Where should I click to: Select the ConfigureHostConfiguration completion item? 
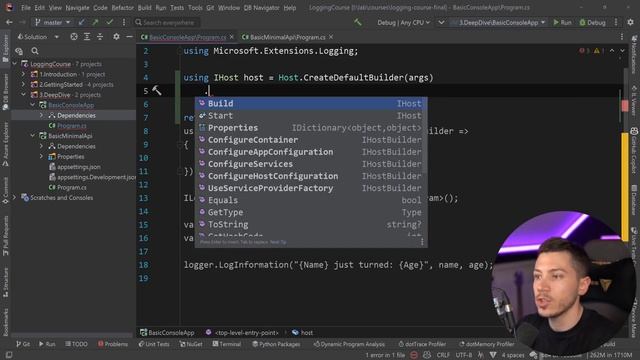(x=311, y=176)
